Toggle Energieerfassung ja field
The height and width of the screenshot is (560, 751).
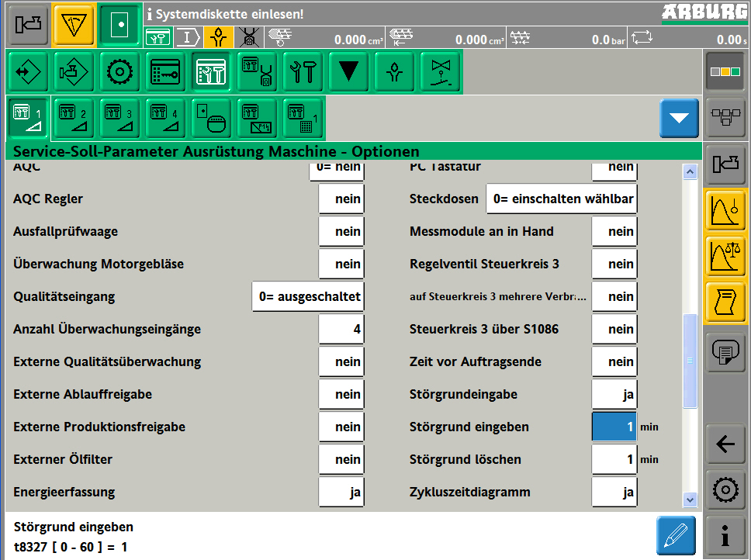341,493
